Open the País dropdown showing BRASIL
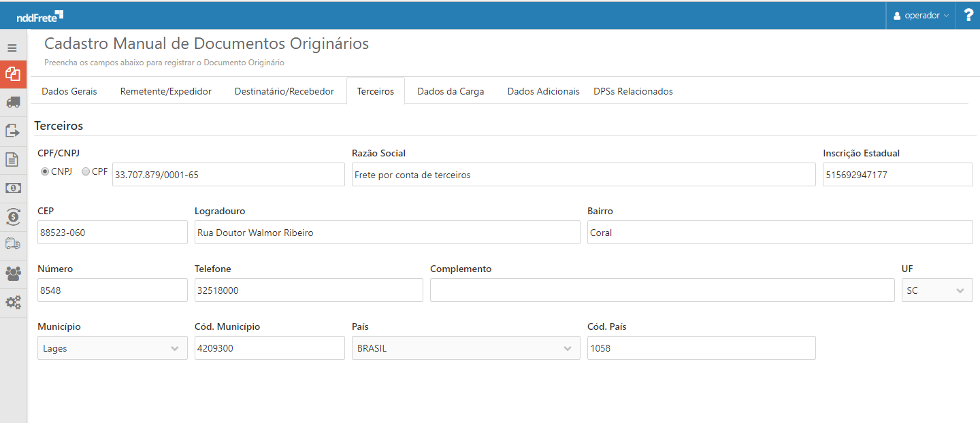Viewport: 980px width, 423px height. click(465, 348)
